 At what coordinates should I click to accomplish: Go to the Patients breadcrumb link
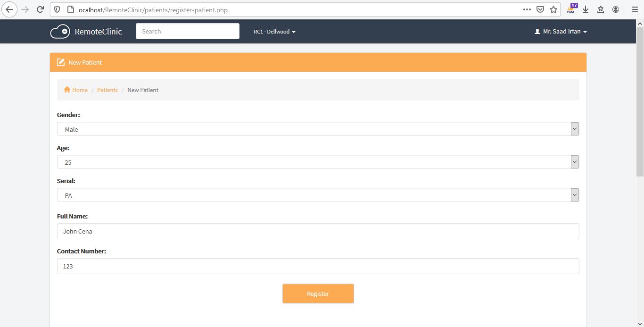[107, 90]
